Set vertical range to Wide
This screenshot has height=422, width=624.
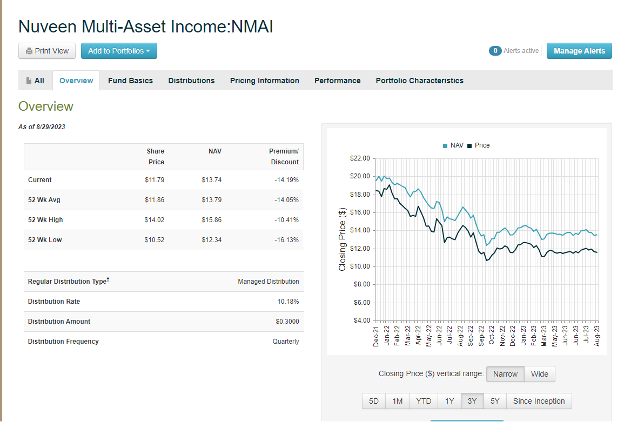[538, 374]
